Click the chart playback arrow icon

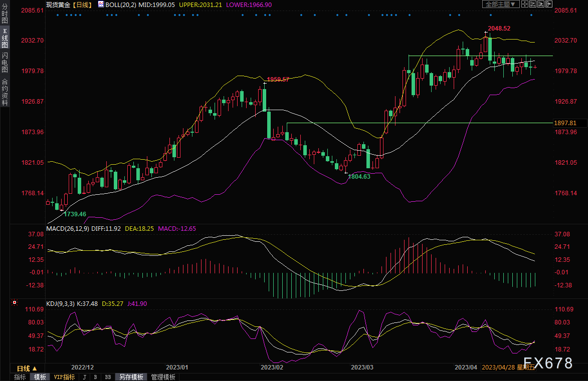541,4
